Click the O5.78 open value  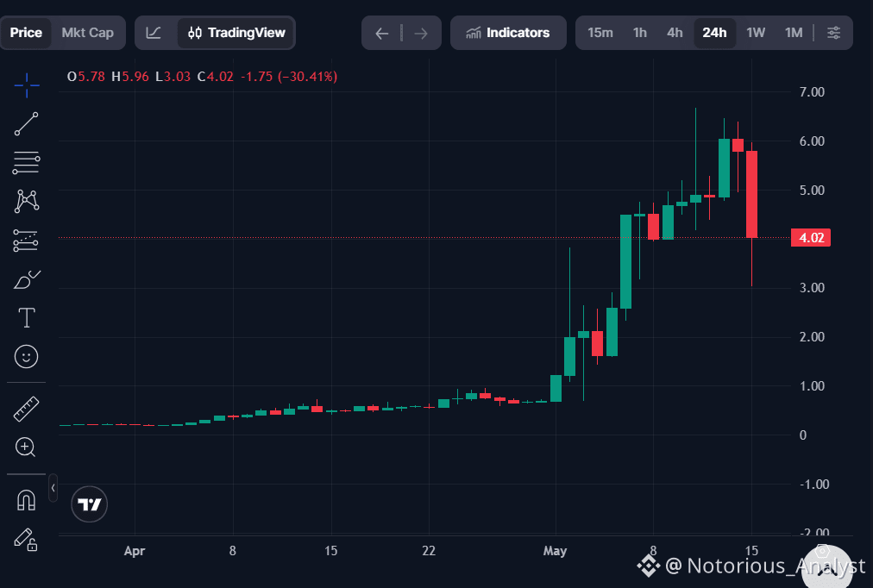[85, 76]
